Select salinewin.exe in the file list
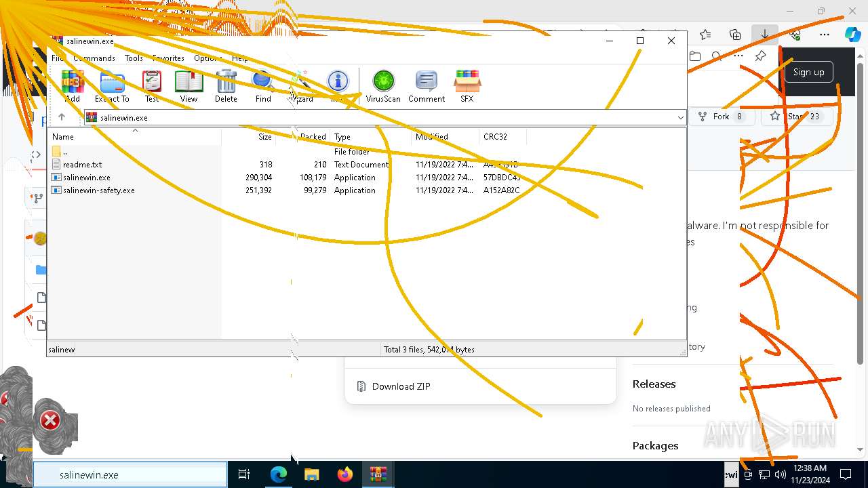This screenshot has height=488, width=868. pyautogui.click(x=86, y=177)
